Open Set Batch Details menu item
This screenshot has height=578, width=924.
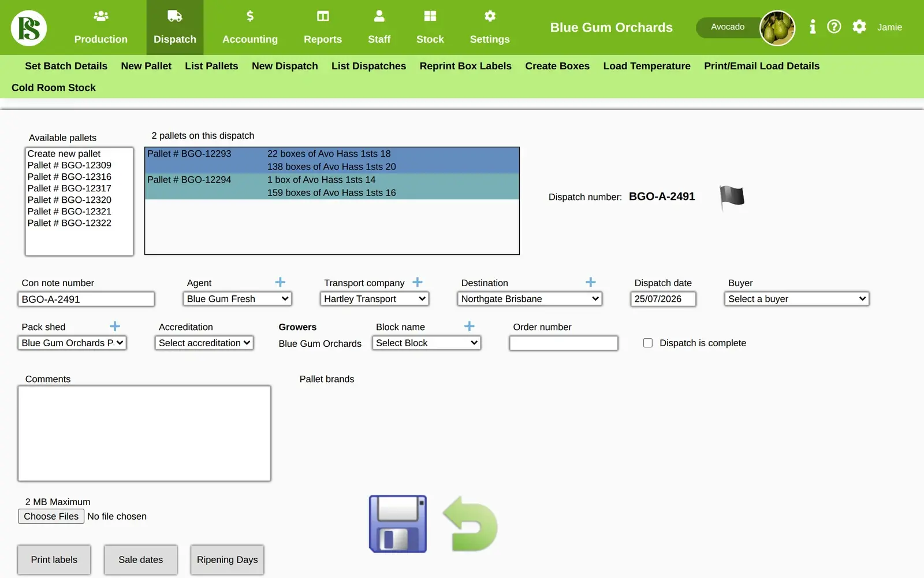(66, 66)
